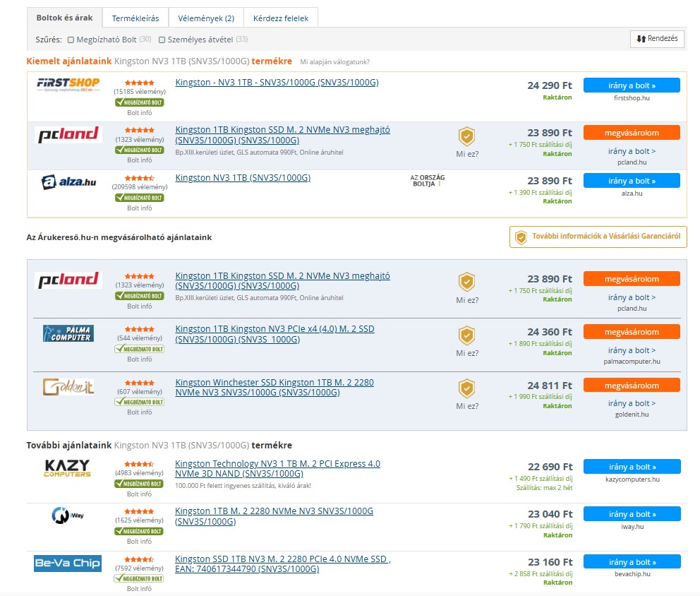Select the Be-Va Chip logo
700x596 pixels.
(x=68, y=563)
